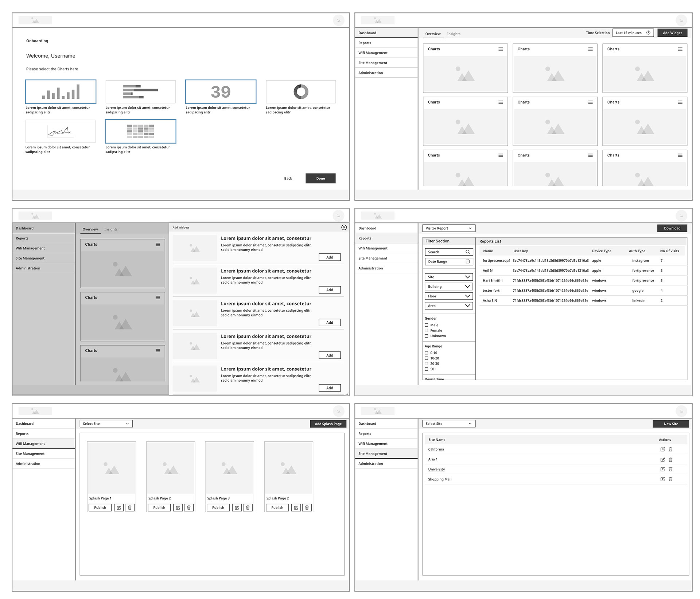Click the search magnifier icon in Filter Section
The width and height of the screenshot is (700, 599).
click(x=467, y=252)
